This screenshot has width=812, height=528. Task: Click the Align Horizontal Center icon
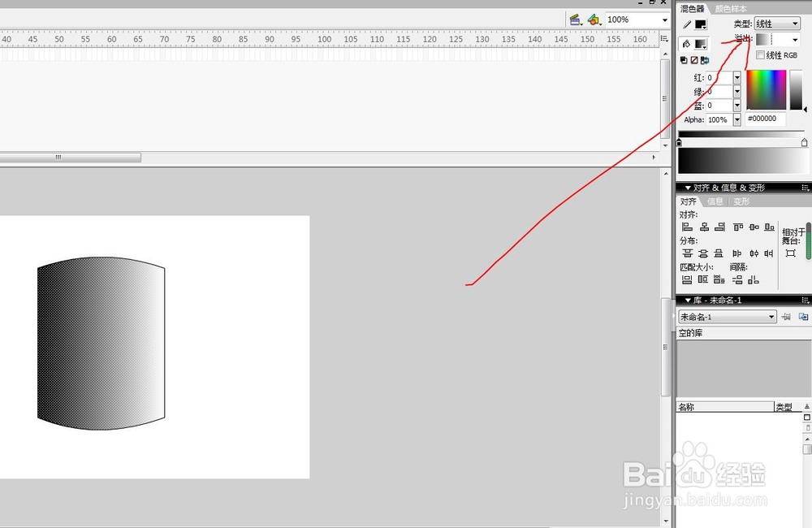[x=704, y=227]
